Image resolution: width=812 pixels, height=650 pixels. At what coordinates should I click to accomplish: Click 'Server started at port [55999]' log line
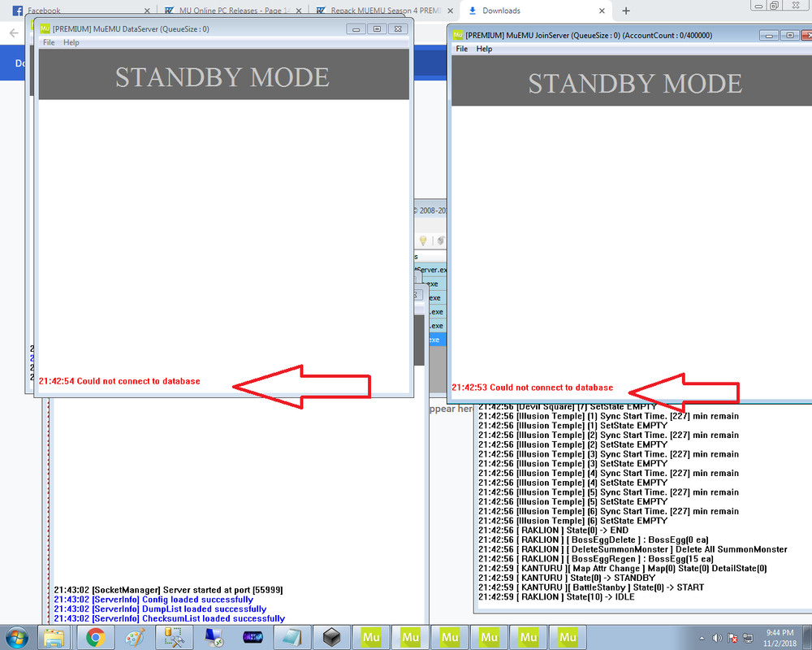pyautogui.click(x=168, y=590)
